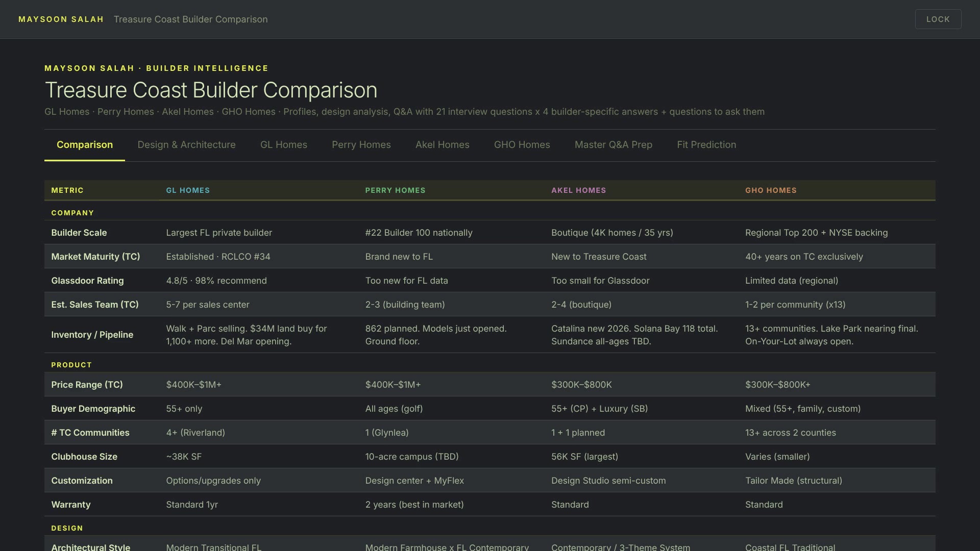Select the Perry Homes tab
Screen dimensions: 980x551
pos(361,145)
